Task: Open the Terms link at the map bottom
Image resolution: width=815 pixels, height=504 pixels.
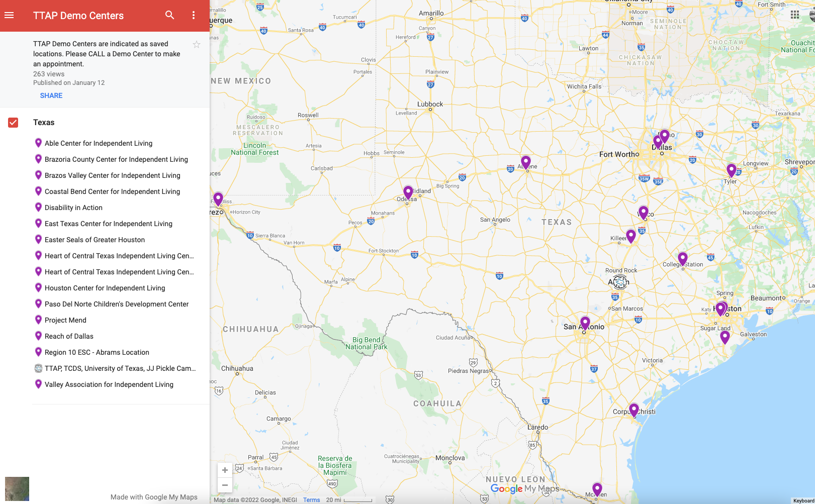Action: (x=312, y=499)
